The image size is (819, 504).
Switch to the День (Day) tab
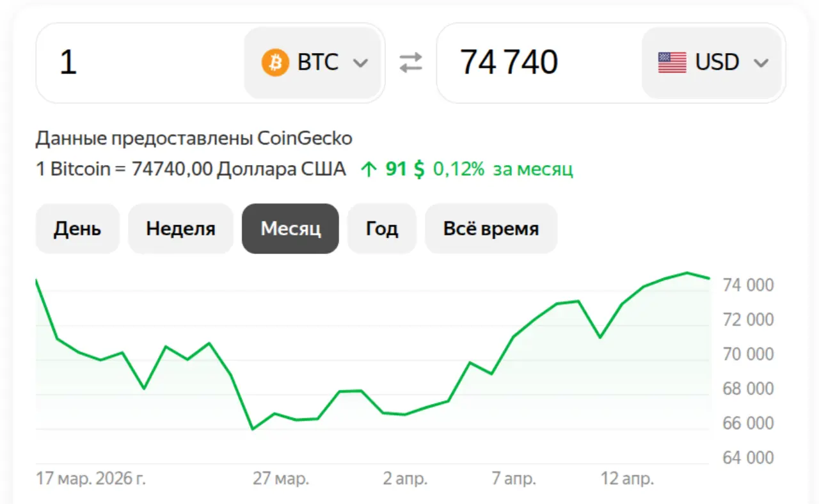(x=77, y=228)
